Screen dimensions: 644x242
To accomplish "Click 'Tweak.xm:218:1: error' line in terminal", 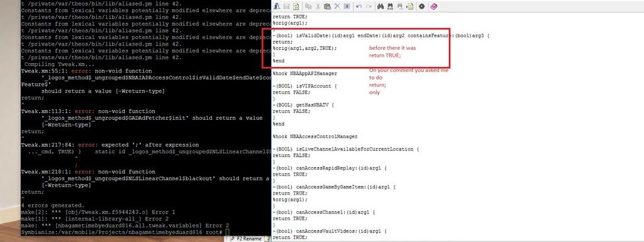I will click(x=88, y=172).
